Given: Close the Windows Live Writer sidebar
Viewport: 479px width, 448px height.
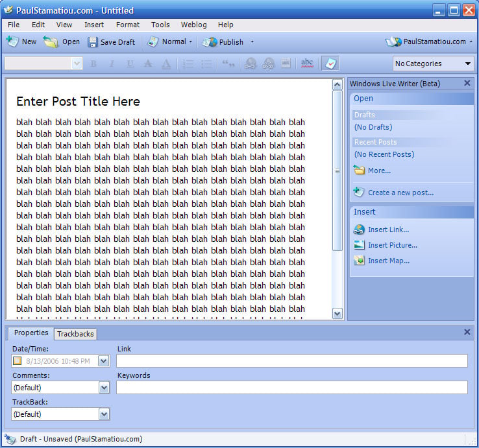Looking at the screenshot, I should coord(467,83).
